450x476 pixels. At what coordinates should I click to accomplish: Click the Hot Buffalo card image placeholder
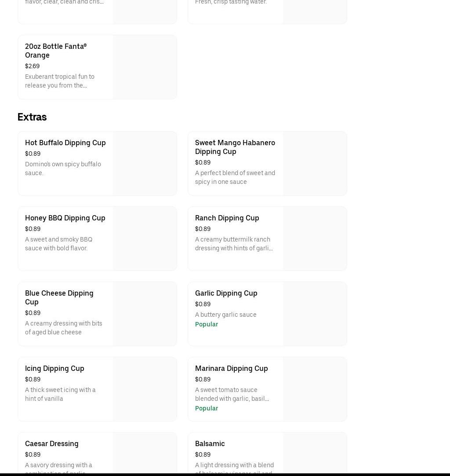pyautogui.click(x=145, y=163)
